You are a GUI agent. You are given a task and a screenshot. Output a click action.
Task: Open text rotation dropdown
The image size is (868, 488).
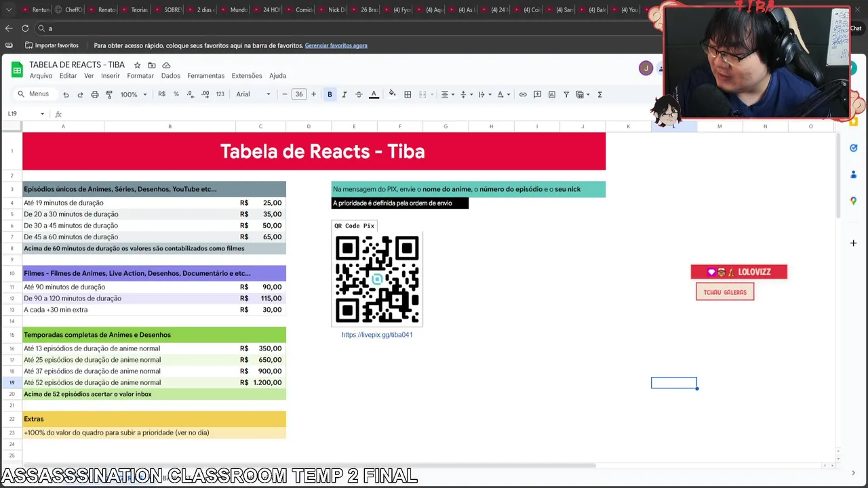(502, 94)
